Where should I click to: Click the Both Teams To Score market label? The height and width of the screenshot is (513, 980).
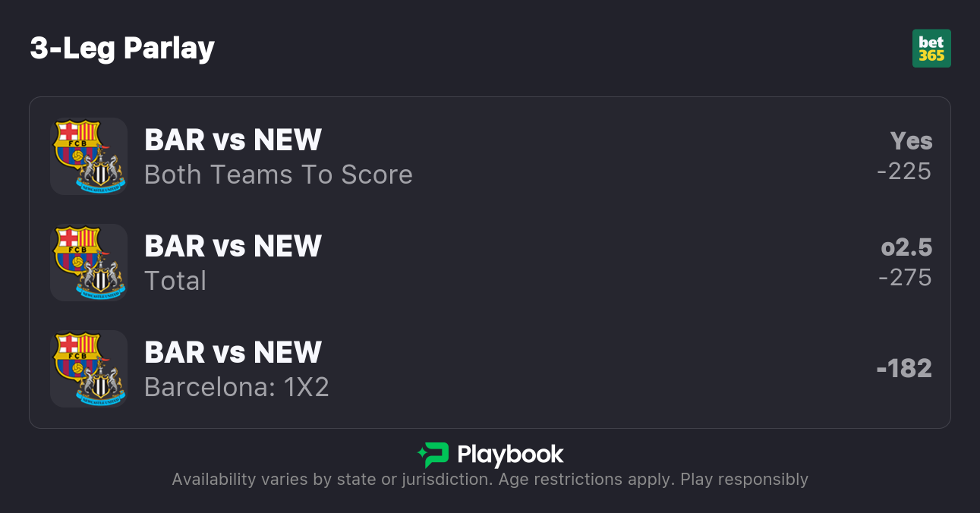click(x=278, y=175)
